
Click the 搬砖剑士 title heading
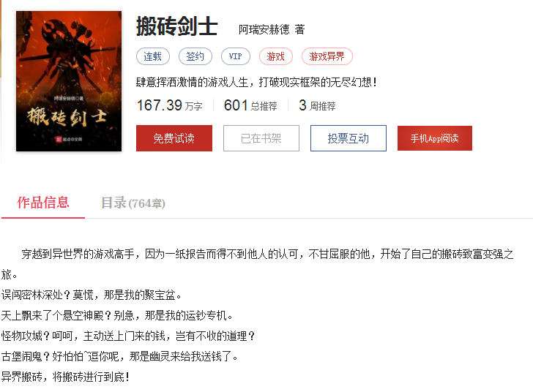click(176, 26)
